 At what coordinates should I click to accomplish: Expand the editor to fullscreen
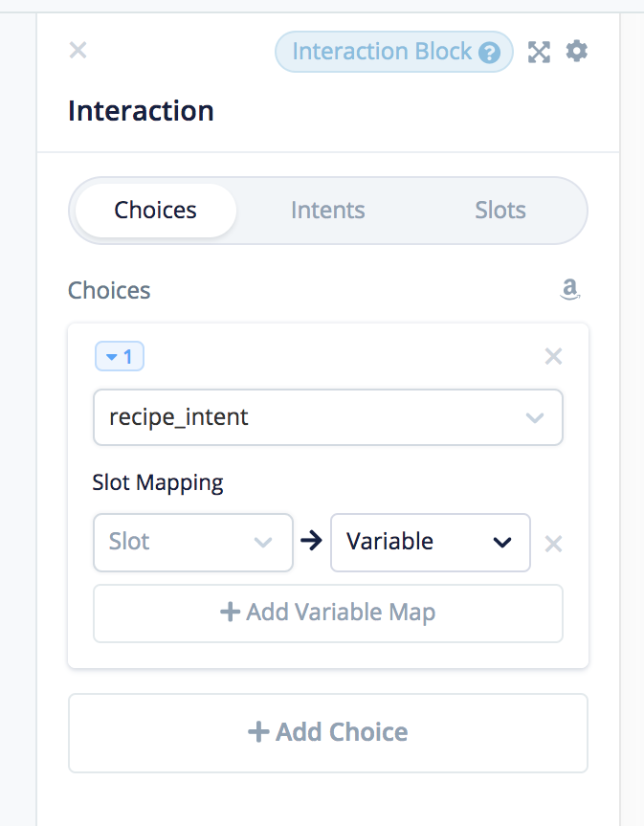tap(540, 52)
